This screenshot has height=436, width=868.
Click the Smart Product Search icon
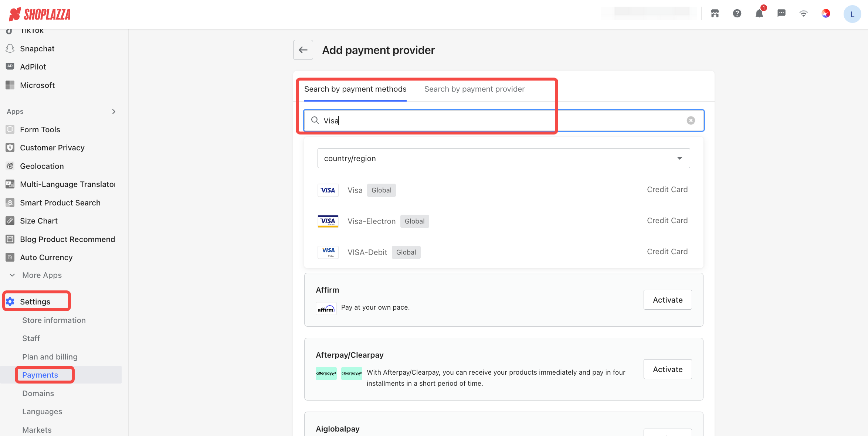[10, 202]
